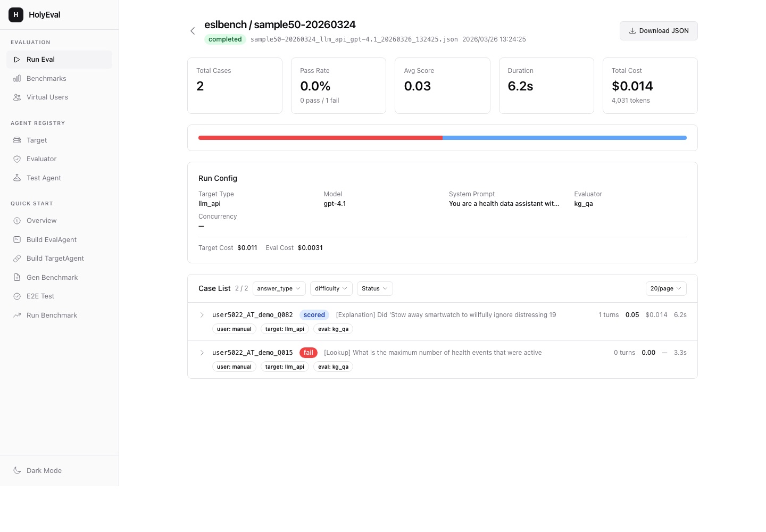Viewport: 766px width, 532px height.
Task: Click the HolyEval logo icon
Action: pos(16,15)
